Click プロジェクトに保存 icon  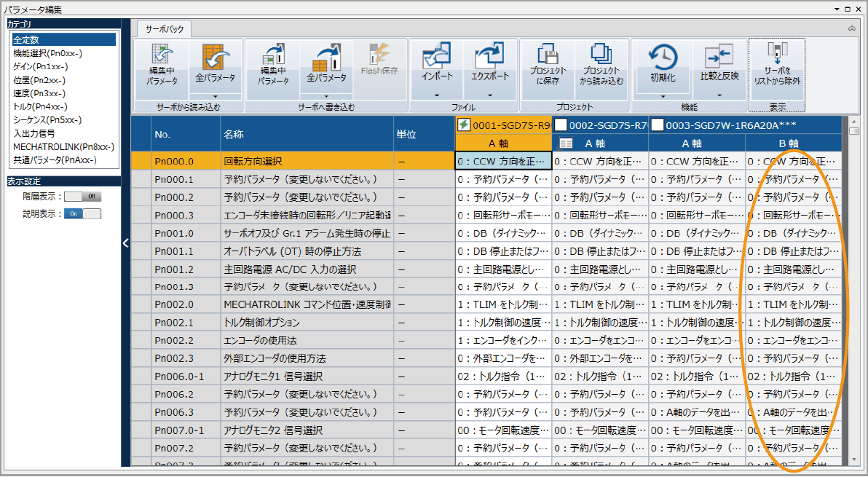[x=548, y=55]
